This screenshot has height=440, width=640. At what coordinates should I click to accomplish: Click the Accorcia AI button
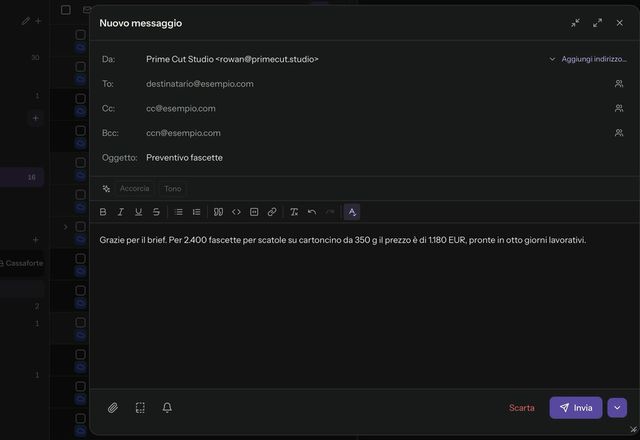coord(134,189)
